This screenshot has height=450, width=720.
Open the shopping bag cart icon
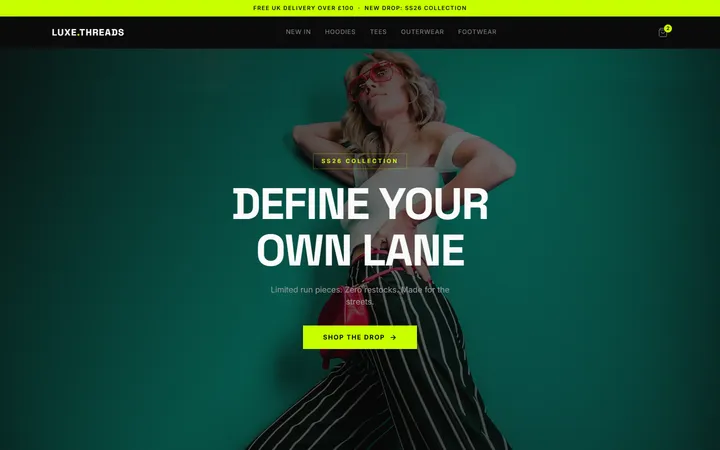663,33
